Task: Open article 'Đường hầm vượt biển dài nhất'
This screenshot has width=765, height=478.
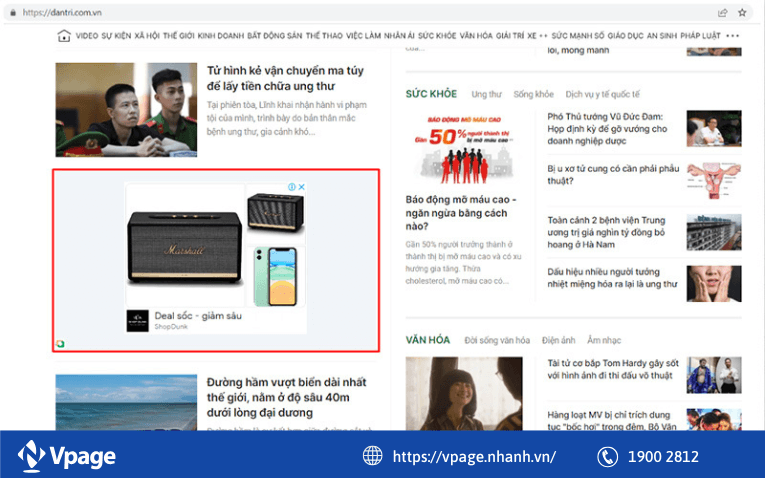Action: pos(286,397)
